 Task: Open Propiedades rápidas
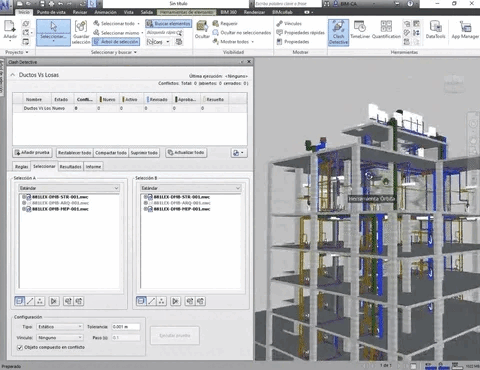[x=300, y=32]
